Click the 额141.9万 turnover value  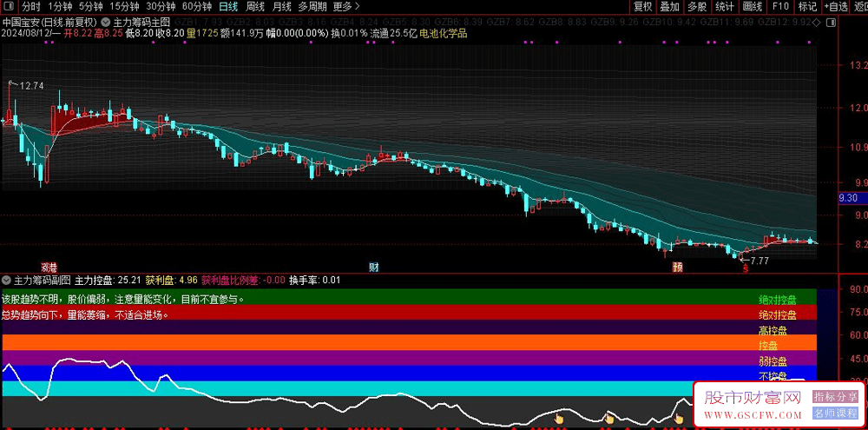click(x=241, y=33)
